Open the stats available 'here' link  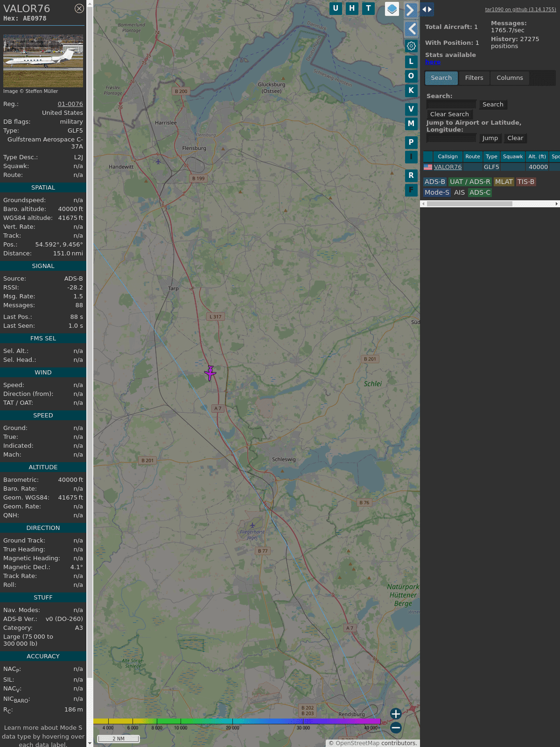[x=433, y=62]
